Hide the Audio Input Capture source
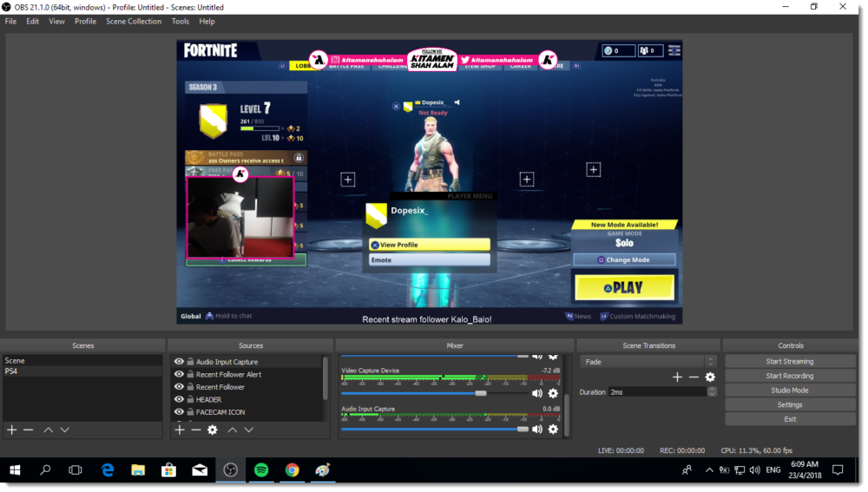 point(179,362)
